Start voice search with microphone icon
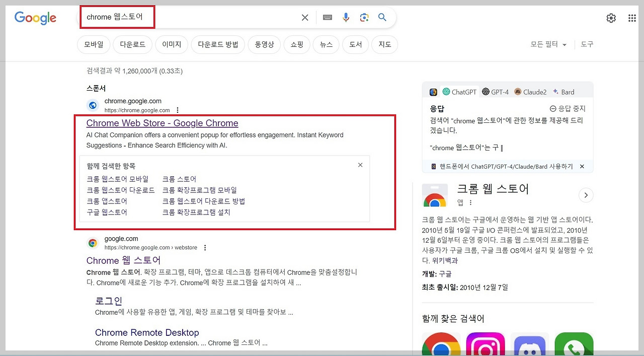The width and height of the screenshot is (644, 356). tap(346, 18)
